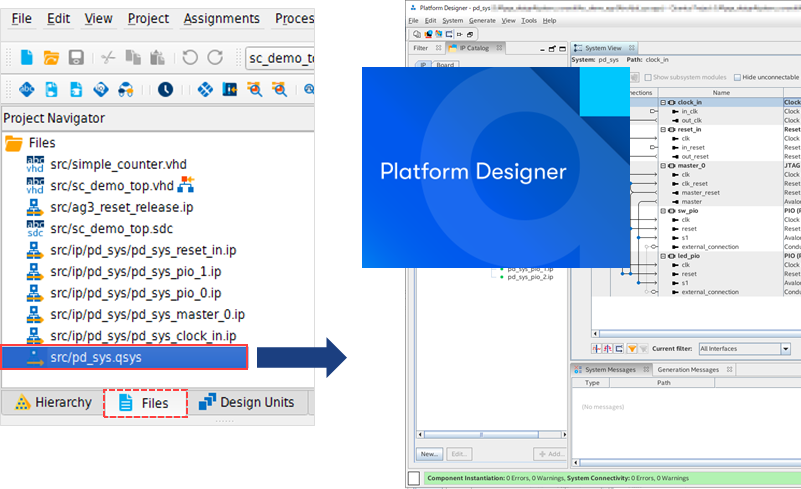Enable Hide unconnectable checkbox

coord(737,77)
